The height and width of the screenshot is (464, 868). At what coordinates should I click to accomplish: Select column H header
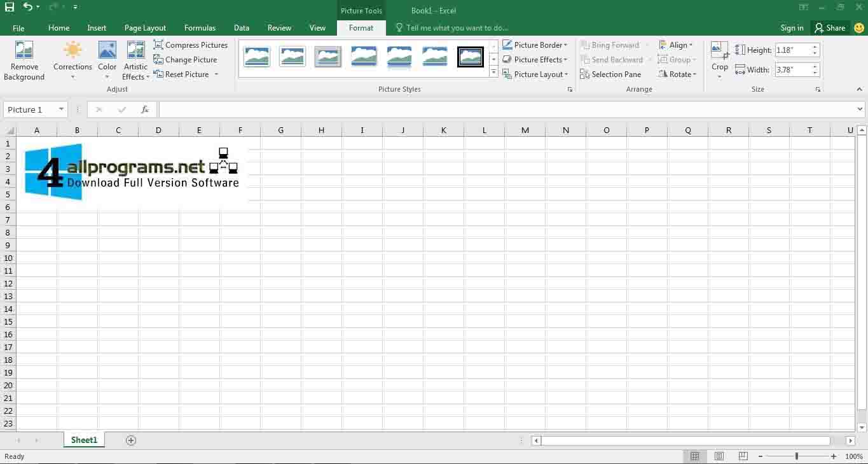tap(321, 130)
